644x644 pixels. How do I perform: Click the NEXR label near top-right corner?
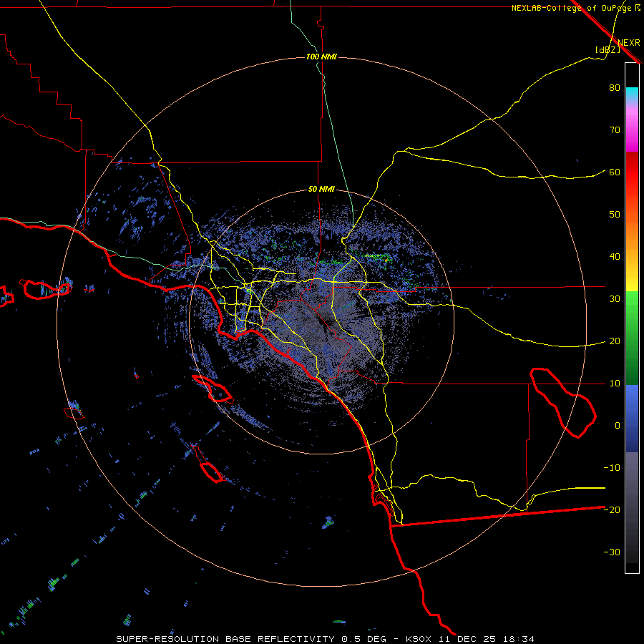pos(629,43)
